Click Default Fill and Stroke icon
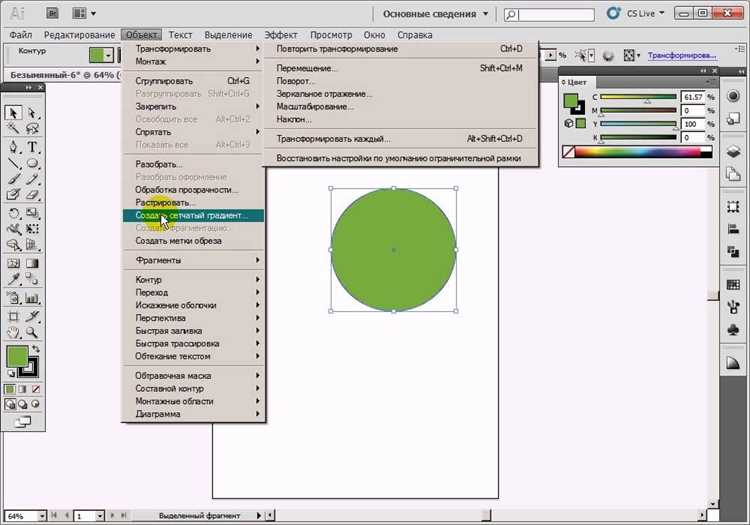 click(11, 373)
